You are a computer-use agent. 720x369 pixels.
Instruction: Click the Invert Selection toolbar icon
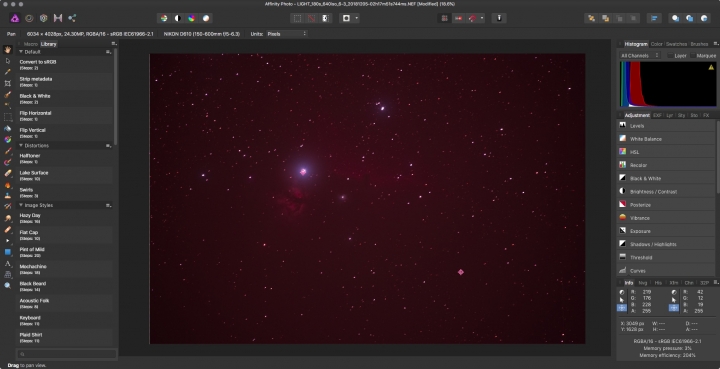pyautogui.click(x=325, y=18)
